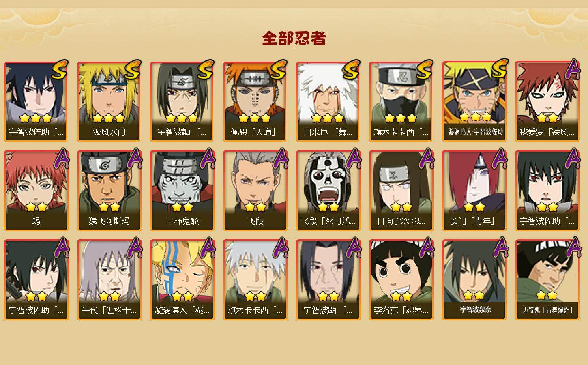Choose the 漩涡博人 character card
The width and height of the screenshot is (588, 365).
[x=182, y=280]
